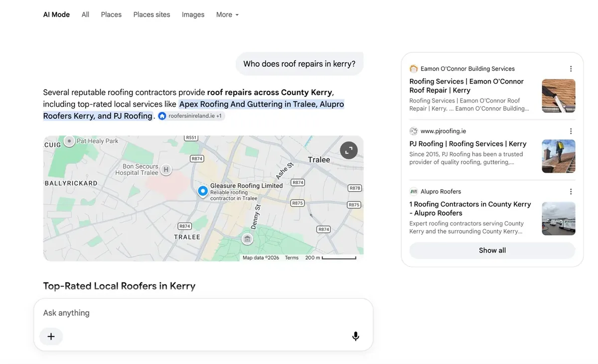The height and width of the screenshot is (364, 598).
Task: Click the Pat Healy Park map marker
Action: pyautogui.click(x=69, y=141)
